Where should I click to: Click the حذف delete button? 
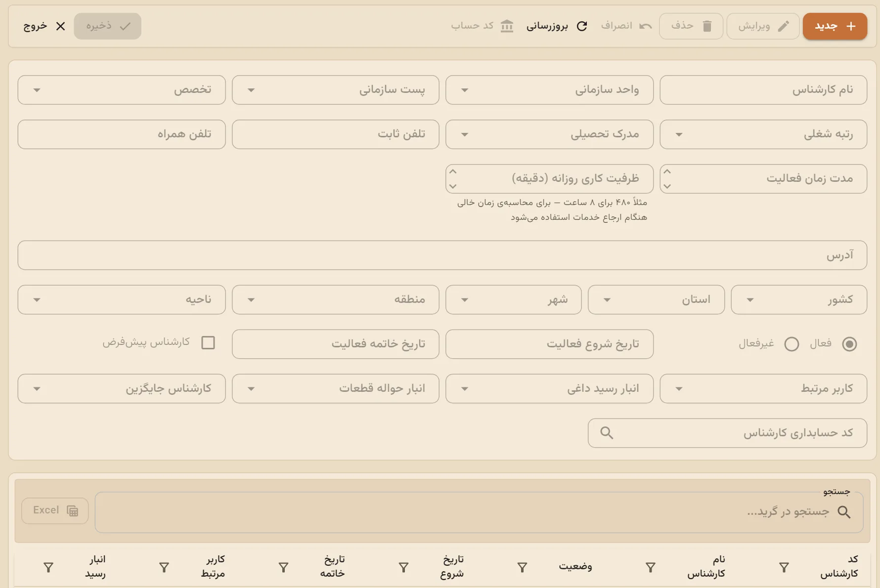[691, 26]
